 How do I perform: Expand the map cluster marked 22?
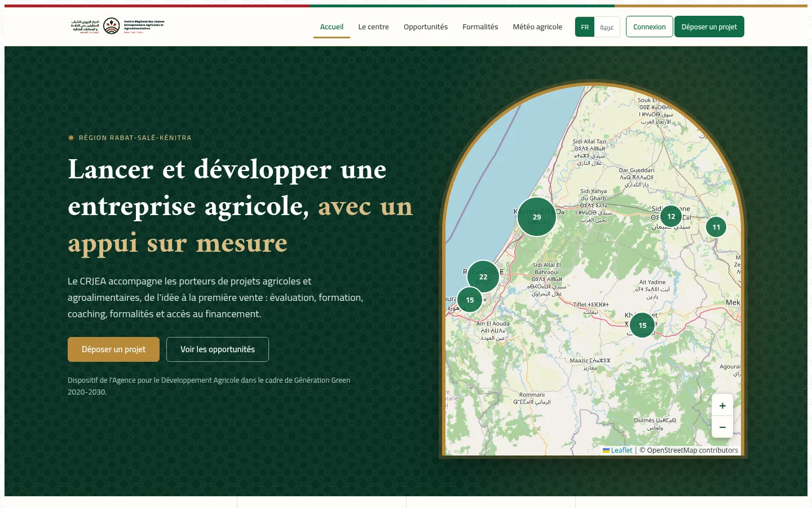point(483,277)
